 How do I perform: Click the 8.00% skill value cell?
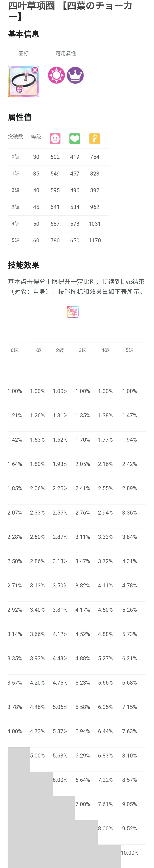[x=105, y=828]
